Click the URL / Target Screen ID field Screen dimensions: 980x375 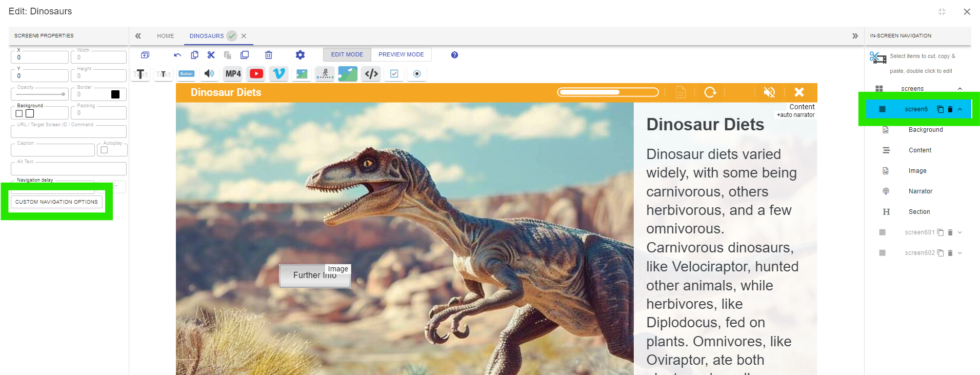(68, 132)
